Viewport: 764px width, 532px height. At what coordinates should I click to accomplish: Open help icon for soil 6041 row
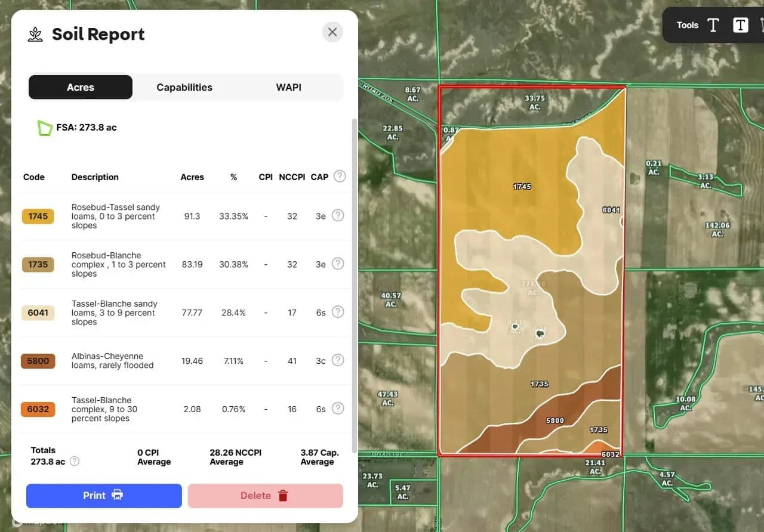pos(338,312)
